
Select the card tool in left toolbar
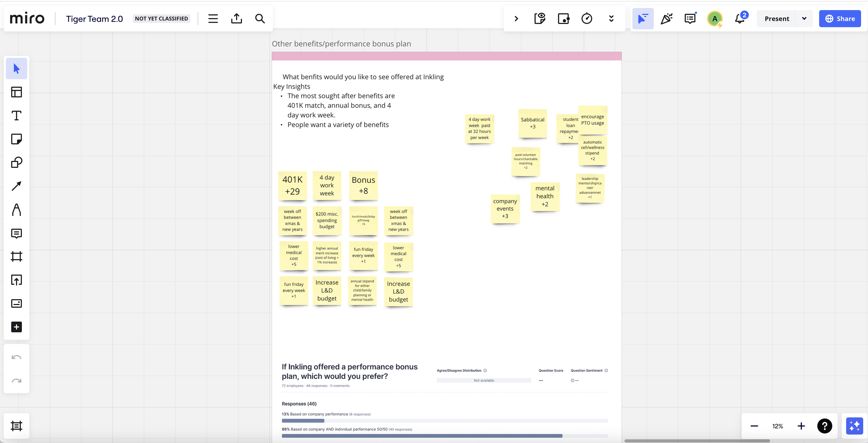[x=16, y=303]
